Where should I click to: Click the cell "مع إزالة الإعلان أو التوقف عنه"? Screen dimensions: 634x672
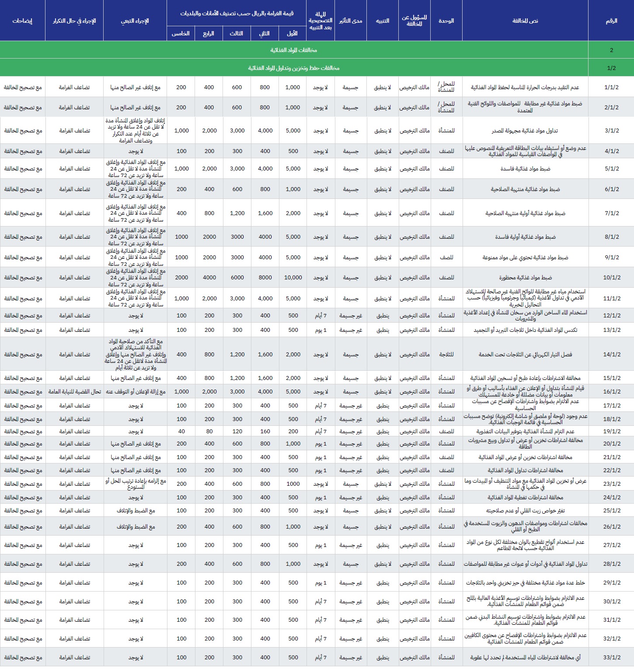(x=136, y=391)
